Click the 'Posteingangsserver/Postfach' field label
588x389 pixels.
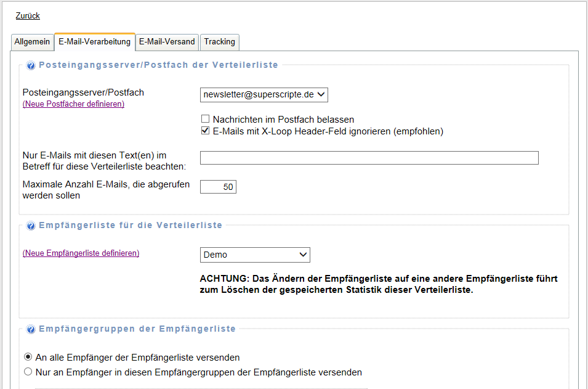[x=83, y=92]
